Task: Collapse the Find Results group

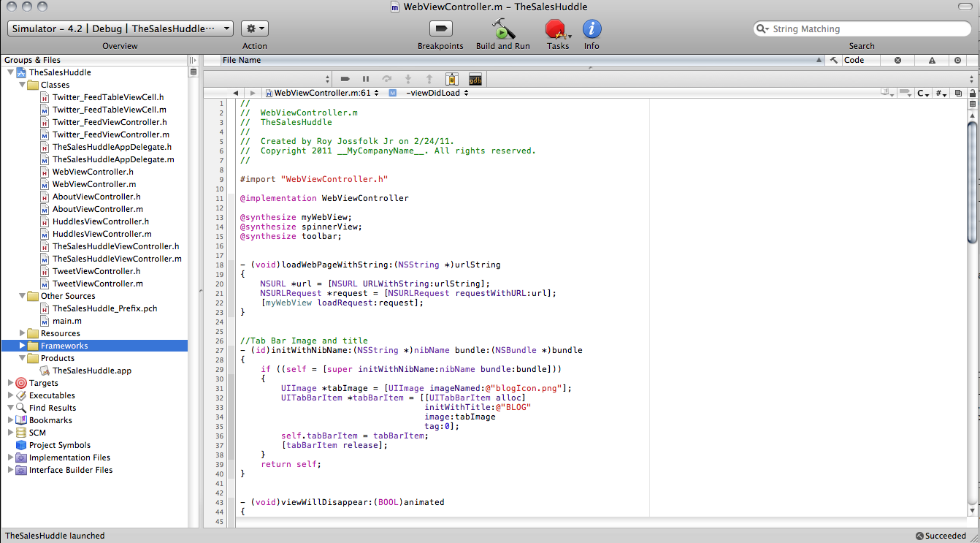Action: (10, 408)
